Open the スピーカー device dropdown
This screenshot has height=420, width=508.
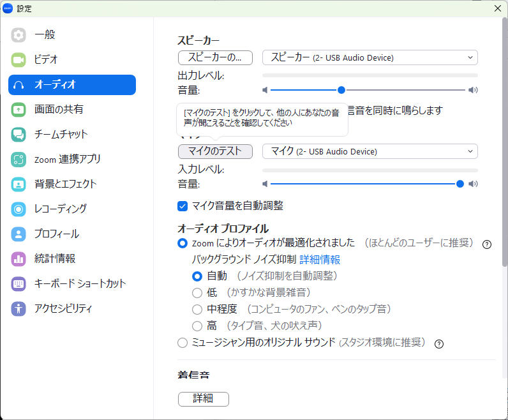(x=370, y=57)
